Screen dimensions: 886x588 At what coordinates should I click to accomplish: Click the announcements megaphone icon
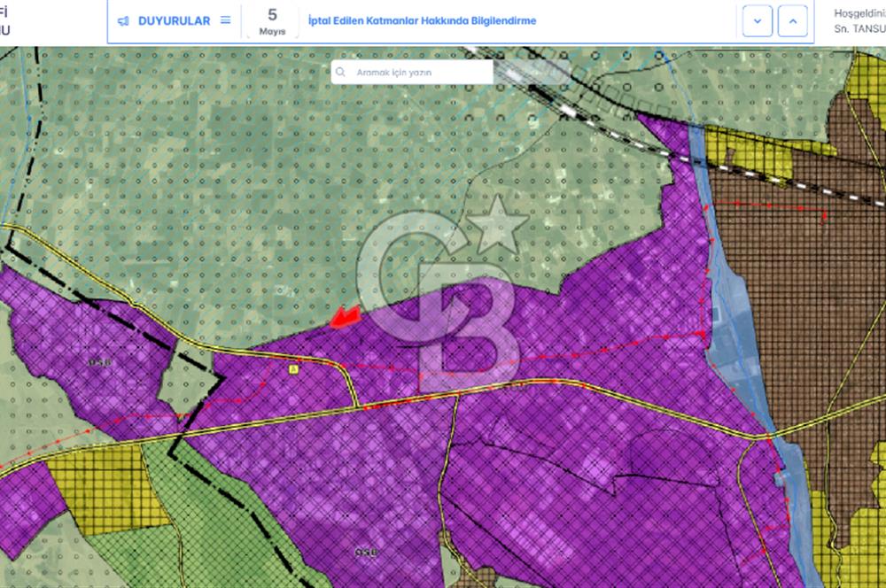point(122,21)
